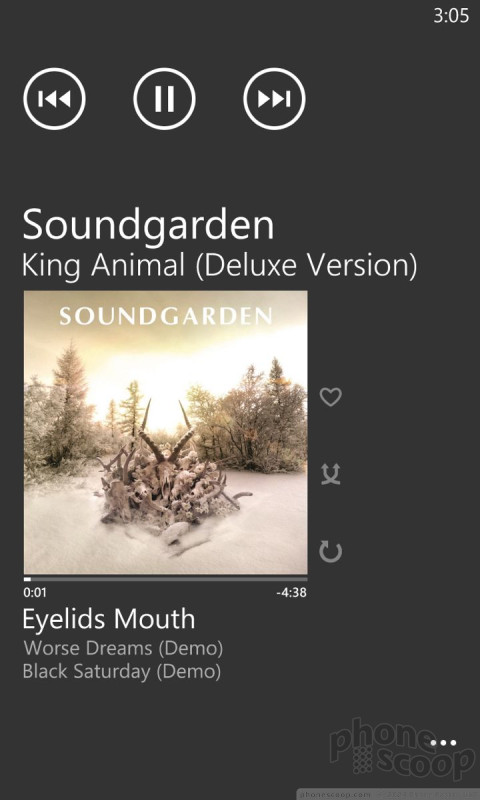Tap the remaining time -4:38 label
This screenshot has width=480, height=800.
(x=291, y=592)
